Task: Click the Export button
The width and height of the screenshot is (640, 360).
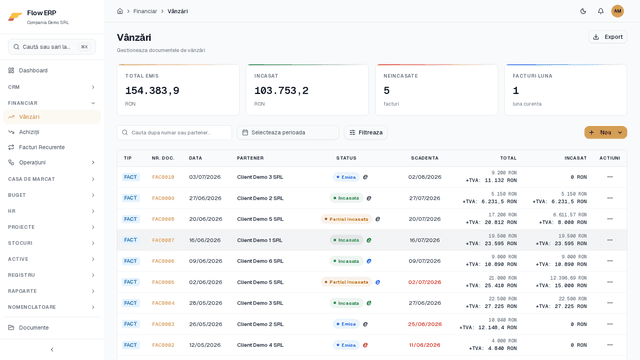Action: pyautogui.click(x=607, y=37)
